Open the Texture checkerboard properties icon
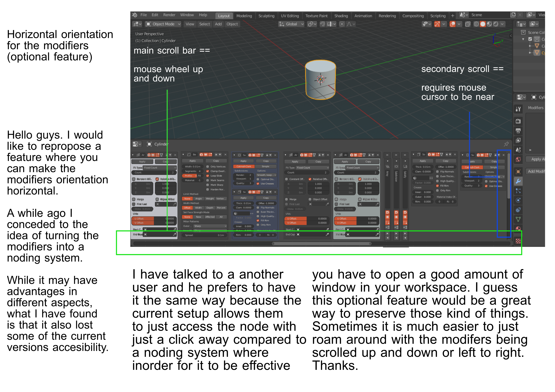 point(518,241)
